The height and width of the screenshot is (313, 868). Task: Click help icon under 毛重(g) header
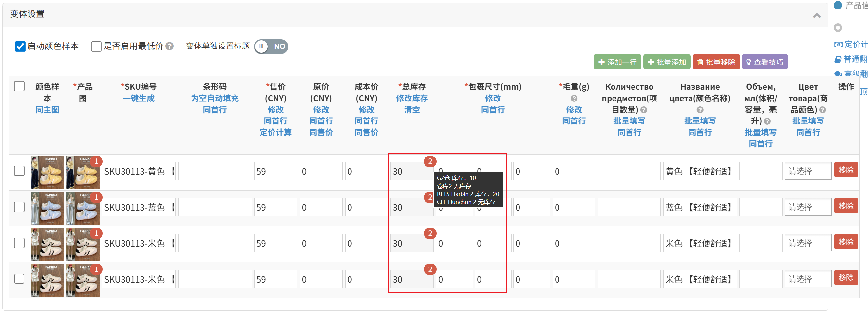(574, 98)
